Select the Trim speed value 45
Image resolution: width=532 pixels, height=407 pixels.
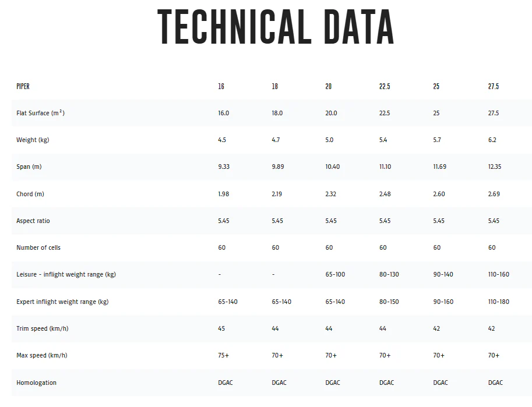click(x=221, y=328)
